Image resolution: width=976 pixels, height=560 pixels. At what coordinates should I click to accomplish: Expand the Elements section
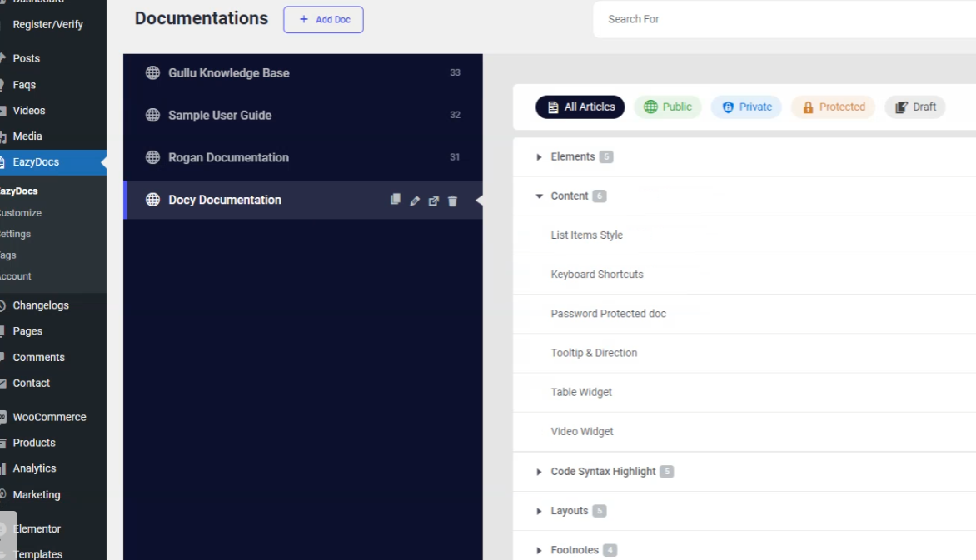coord(539,156)
